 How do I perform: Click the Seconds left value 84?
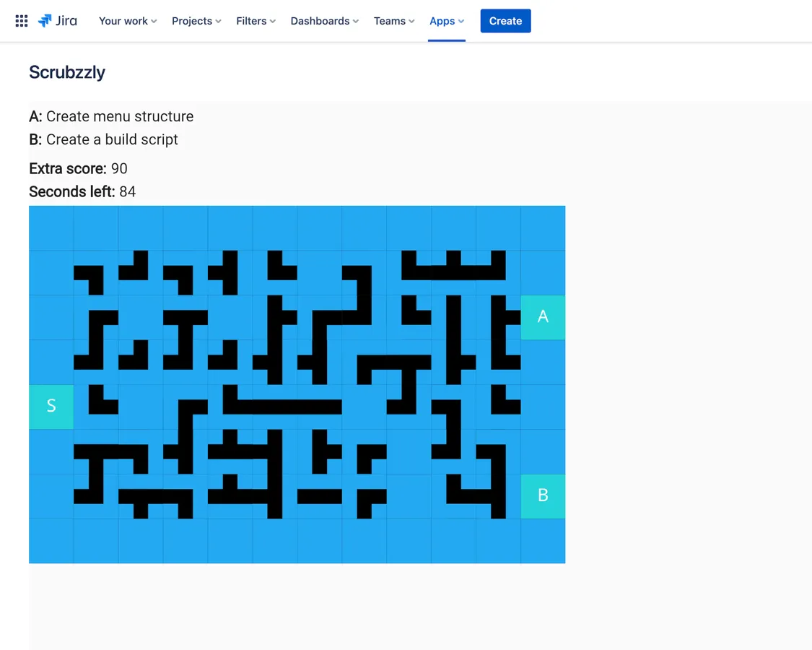tap(127, 192)
